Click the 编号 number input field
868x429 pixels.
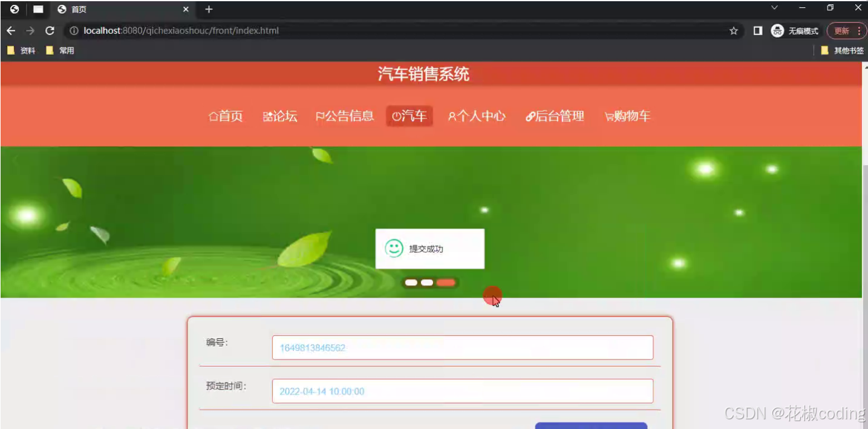click(x=462, y=347)
